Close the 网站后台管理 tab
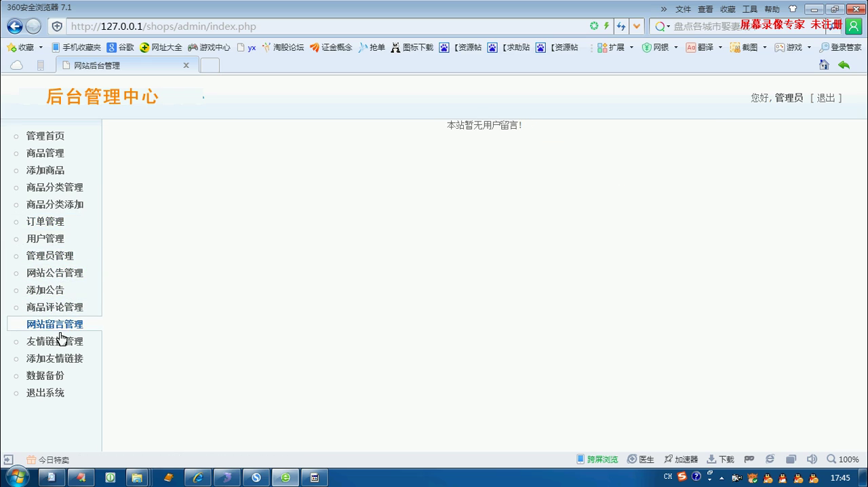 coord(186,65)
